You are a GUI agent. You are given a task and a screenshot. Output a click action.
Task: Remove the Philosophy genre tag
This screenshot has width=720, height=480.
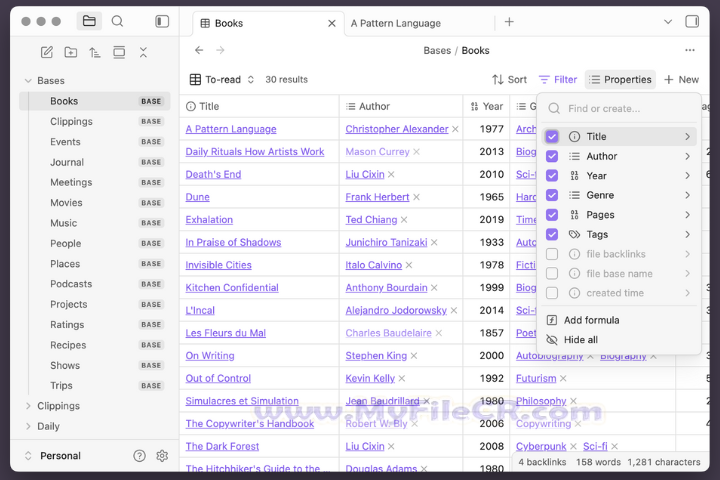(x=573, y=401)
